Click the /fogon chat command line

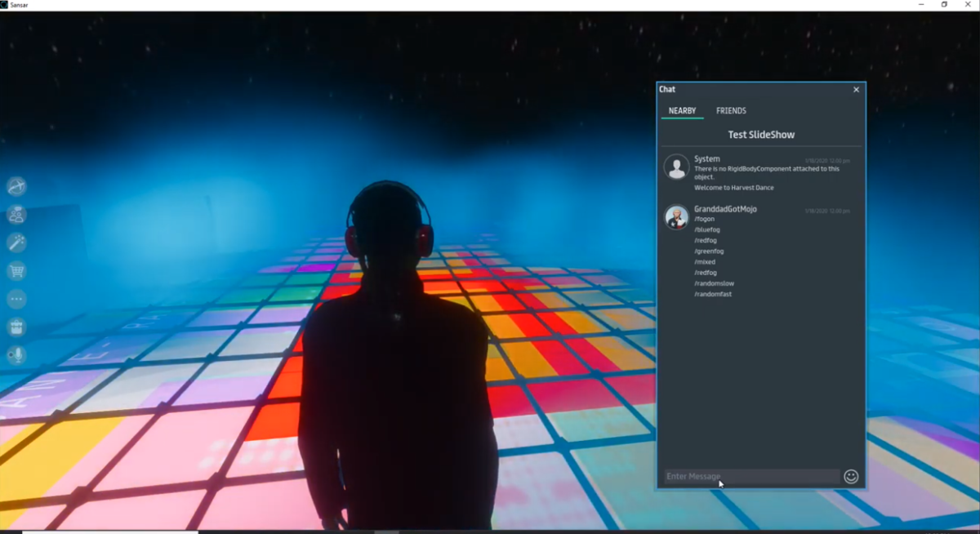point(705,220)
